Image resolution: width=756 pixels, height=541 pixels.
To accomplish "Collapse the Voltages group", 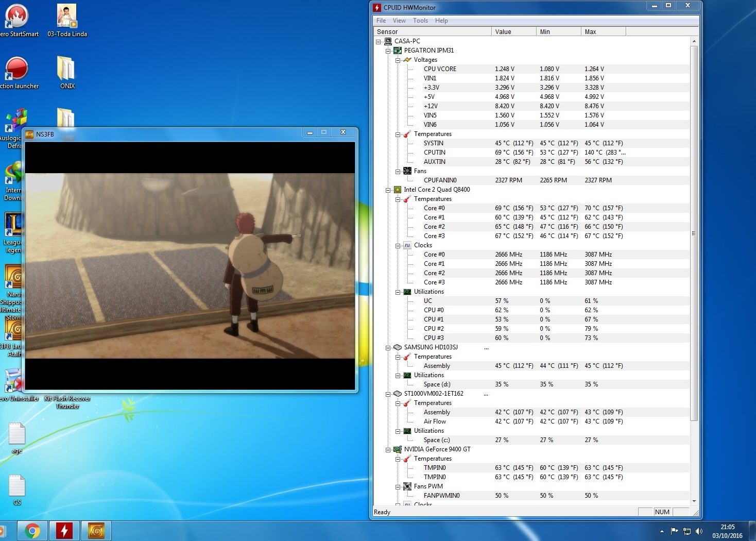I will tap(398, 60).
